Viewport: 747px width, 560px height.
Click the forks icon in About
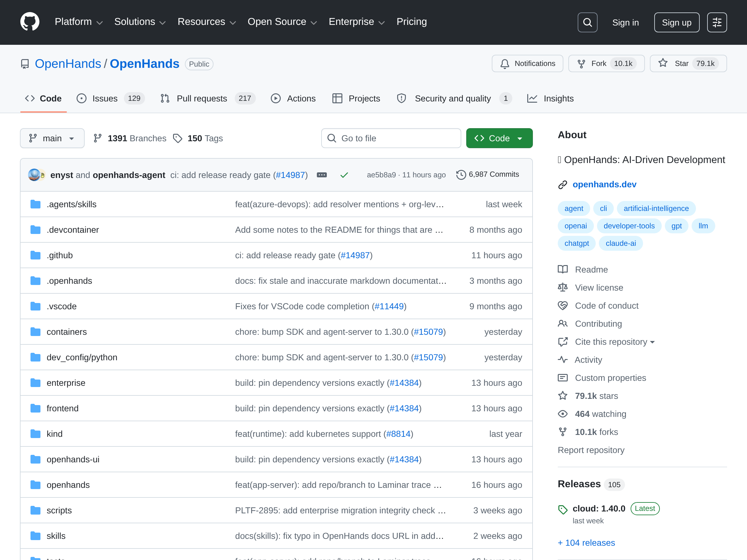coord(563,432)
